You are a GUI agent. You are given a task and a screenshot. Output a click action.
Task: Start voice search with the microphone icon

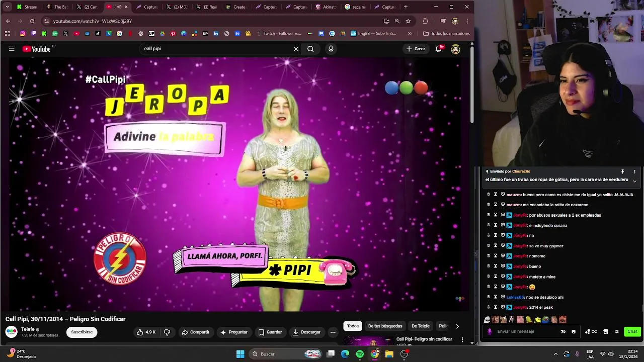coord(331,49)
